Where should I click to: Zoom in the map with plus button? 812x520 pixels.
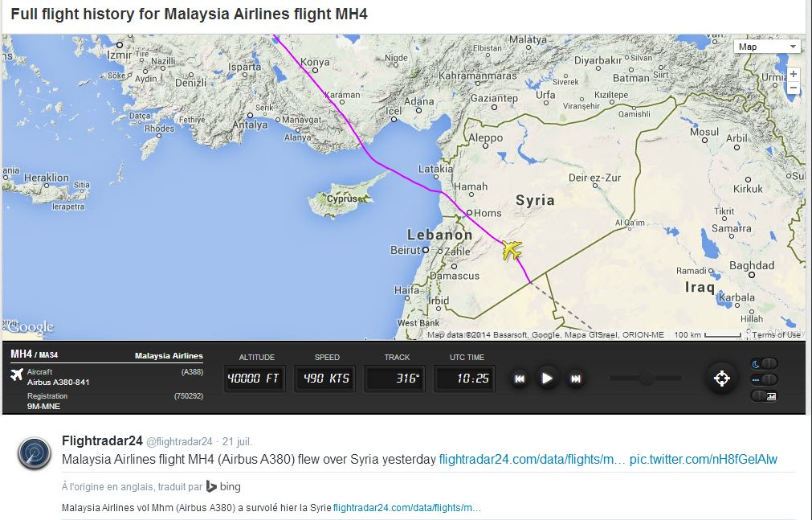pyautogui.click(x=794, y=74)
